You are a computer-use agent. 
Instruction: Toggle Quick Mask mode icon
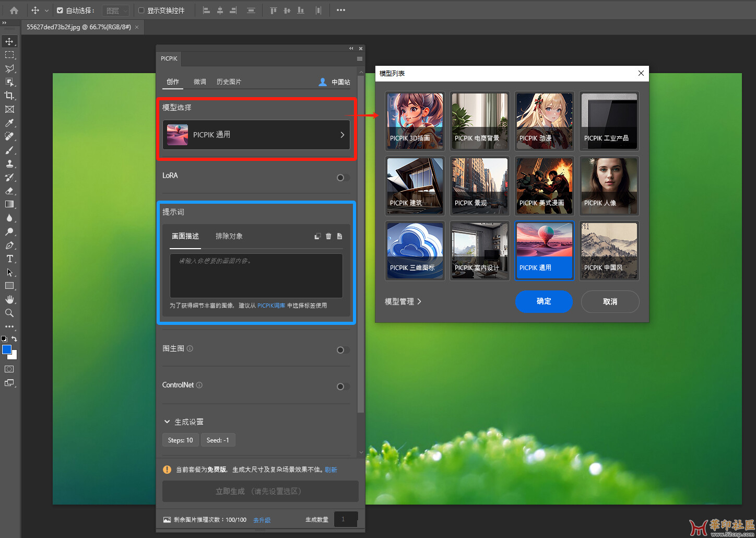[9, 369]
